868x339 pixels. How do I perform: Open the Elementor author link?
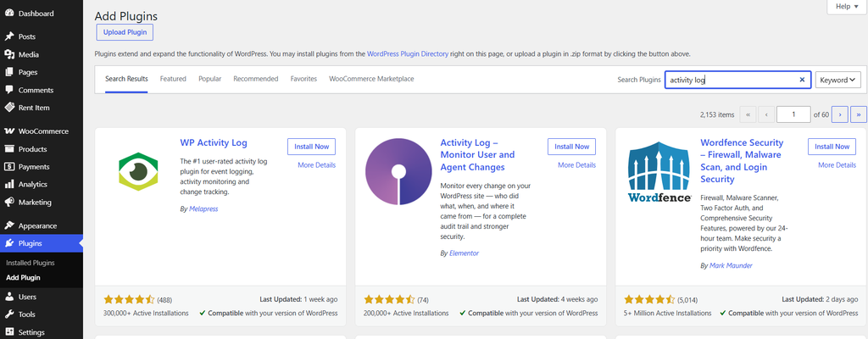[464, 253]
